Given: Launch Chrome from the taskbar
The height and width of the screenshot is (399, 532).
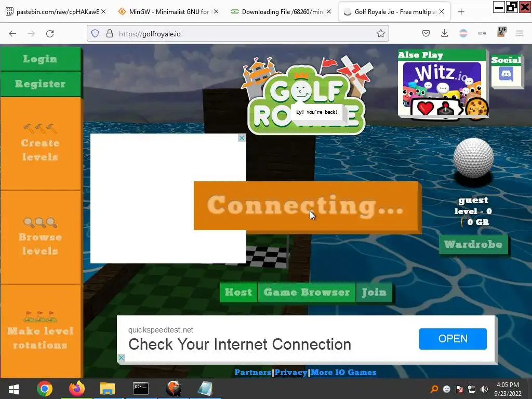Looking at the screenshot, I should [45, 389].
